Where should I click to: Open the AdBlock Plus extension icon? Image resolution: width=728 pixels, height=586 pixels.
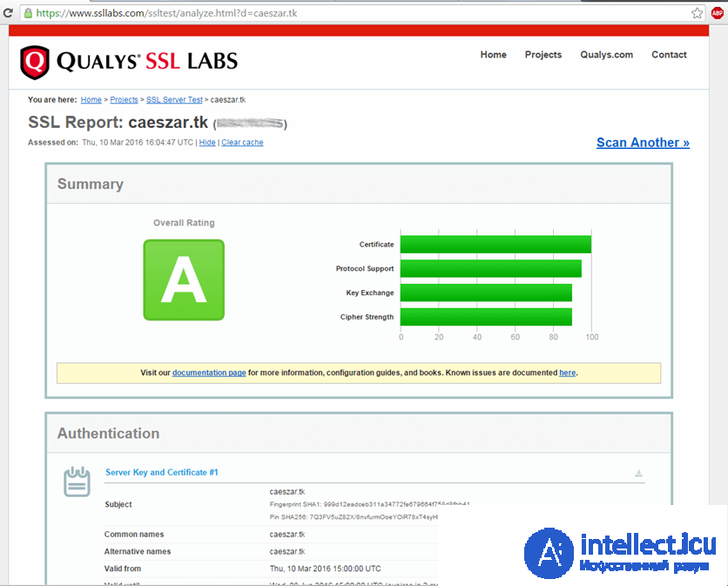pos(718,13)
